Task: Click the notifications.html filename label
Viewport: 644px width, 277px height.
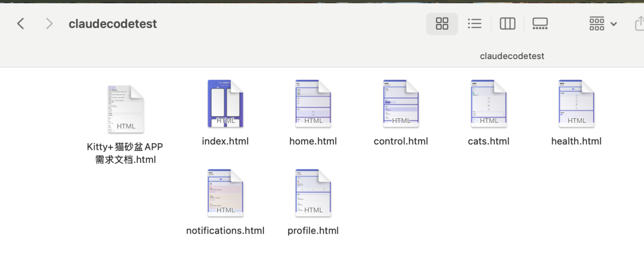Action: pos(225,230)
